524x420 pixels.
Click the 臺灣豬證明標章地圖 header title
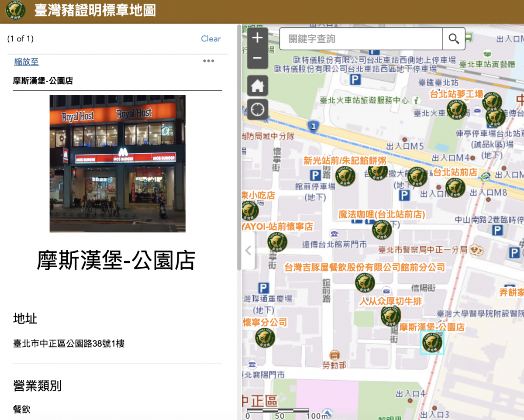tap(95, 11)
